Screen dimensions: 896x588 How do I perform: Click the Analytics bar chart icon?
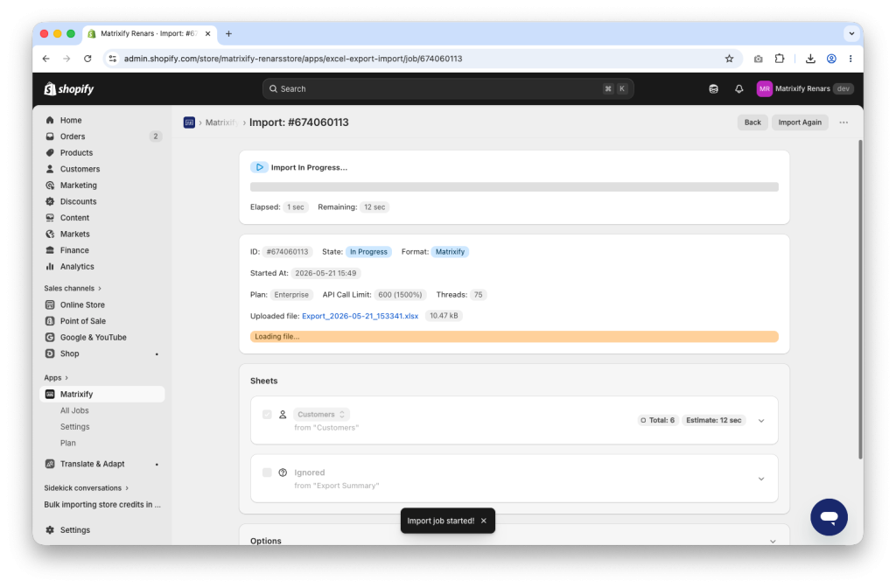point(50,267)
